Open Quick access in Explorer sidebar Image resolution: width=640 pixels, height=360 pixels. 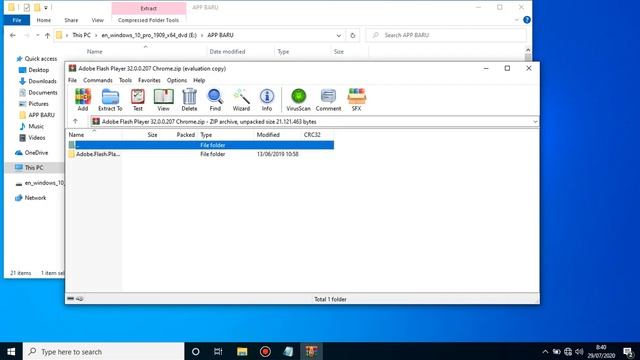(37, 59)
